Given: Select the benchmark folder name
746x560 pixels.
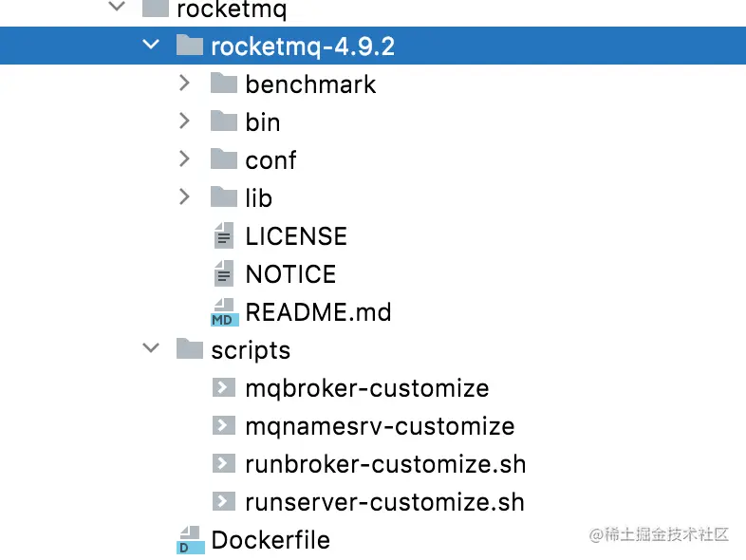Looking at the screenshot, I should click(310, 84).
